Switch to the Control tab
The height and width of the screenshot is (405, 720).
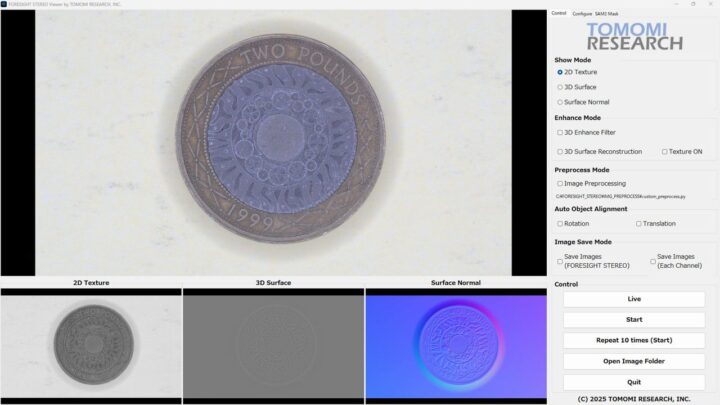(559, 13)
